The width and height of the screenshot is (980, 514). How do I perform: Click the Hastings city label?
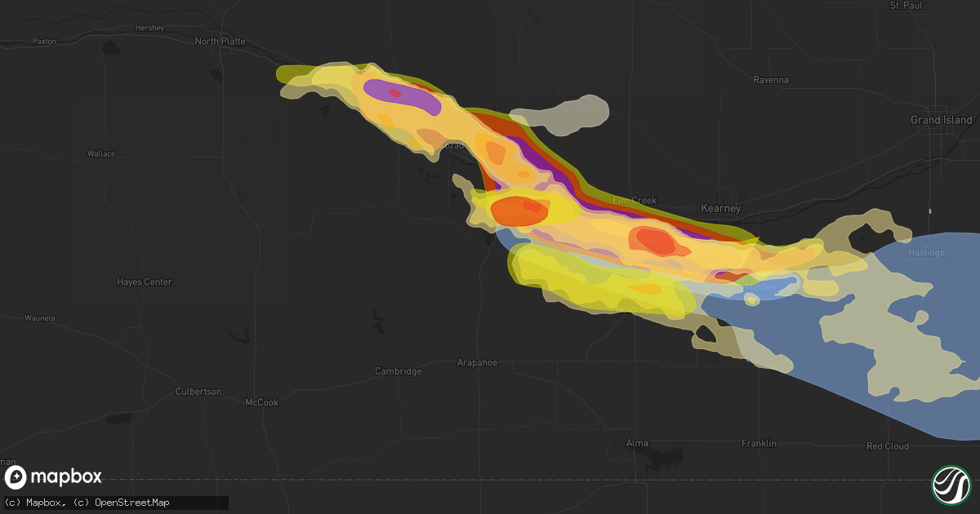point(926,253)
